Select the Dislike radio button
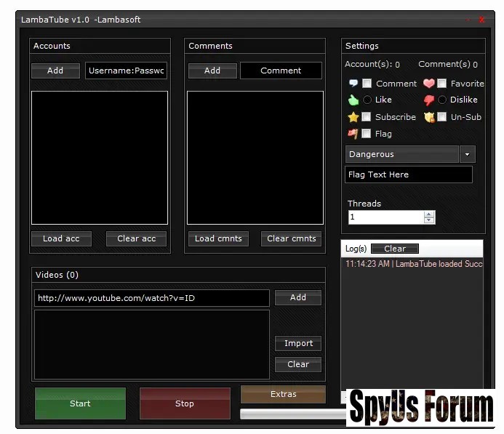Image resolution: width=504 pixels, height=434 pixels. pos(442,100)
